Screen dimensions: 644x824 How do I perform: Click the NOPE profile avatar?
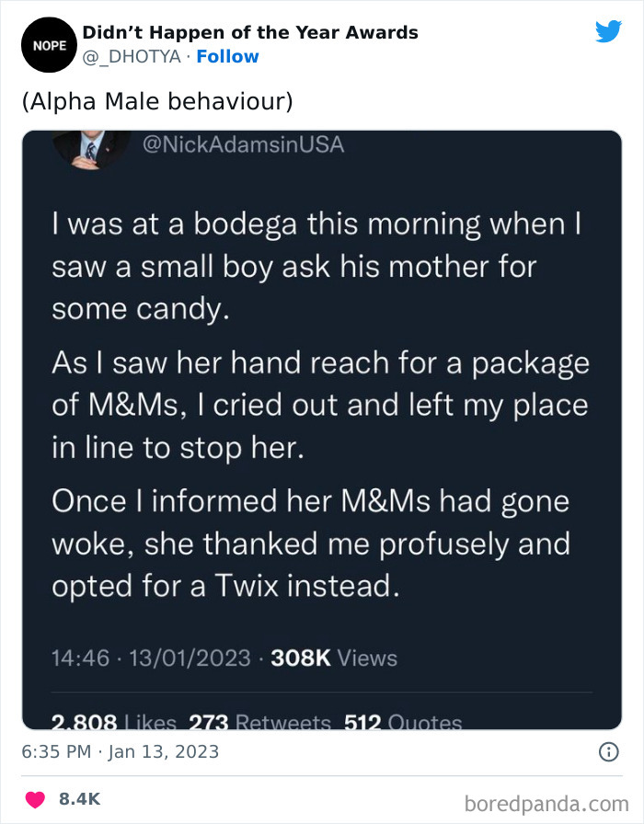tap(49, 44)
